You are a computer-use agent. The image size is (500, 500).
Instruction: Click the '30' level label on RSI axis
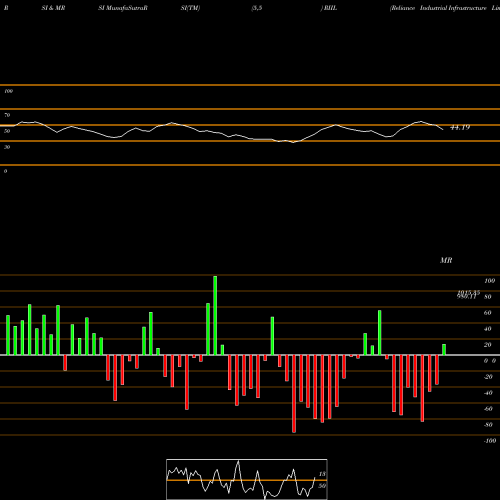[x=7, y=147]
